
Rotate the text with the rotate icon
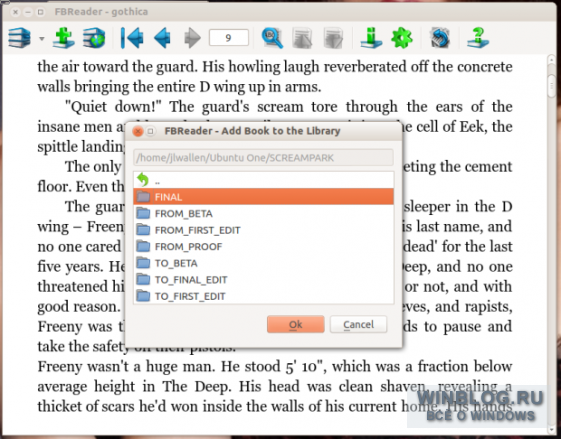440,38
